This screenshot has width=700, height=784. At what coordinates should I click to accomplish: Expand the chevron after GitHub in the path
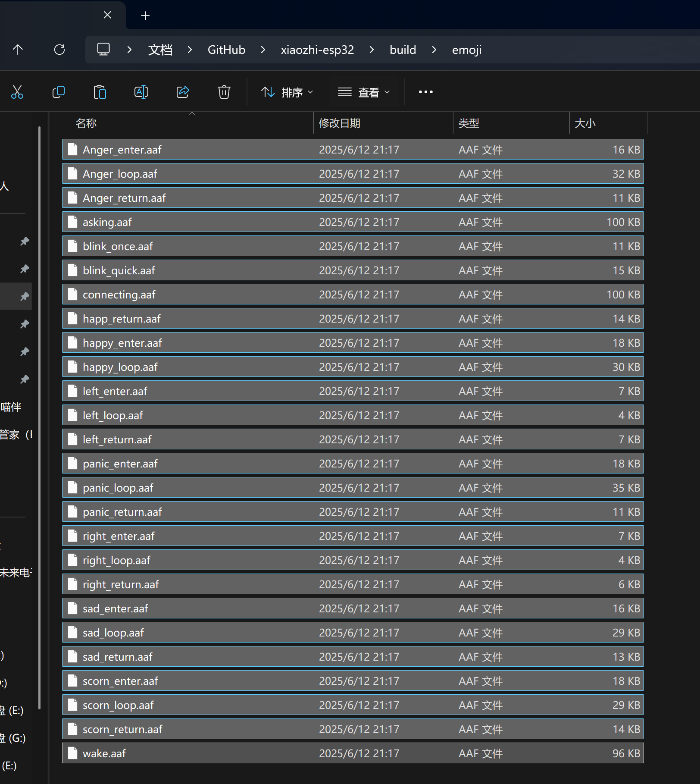[x=263, y=50]
